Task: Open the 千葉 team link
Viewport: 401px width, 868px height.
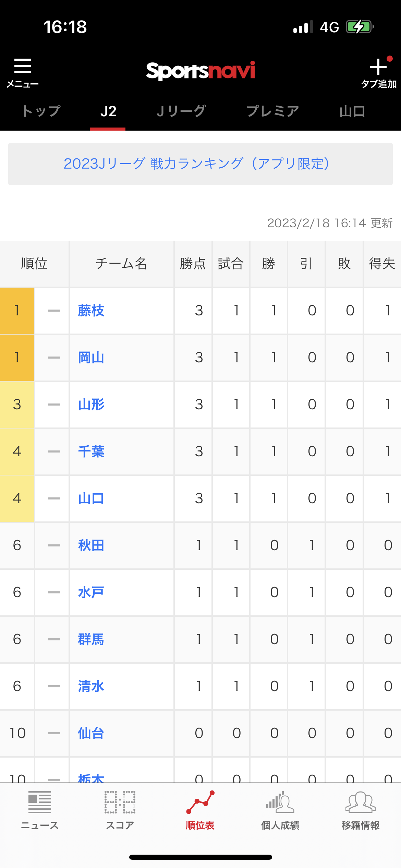Action: [91, 451]
